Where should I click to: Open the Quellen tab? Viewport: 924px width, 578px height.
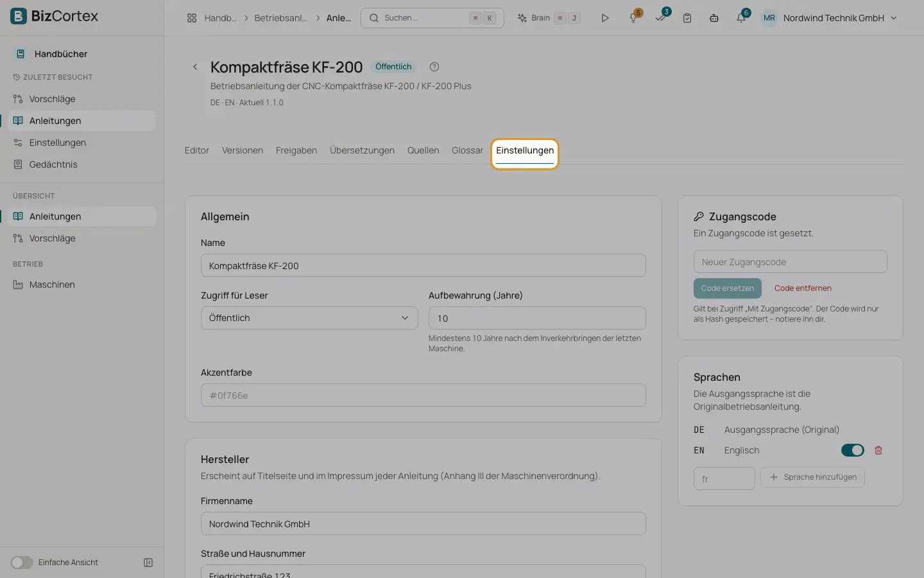[x=423, y=150]
